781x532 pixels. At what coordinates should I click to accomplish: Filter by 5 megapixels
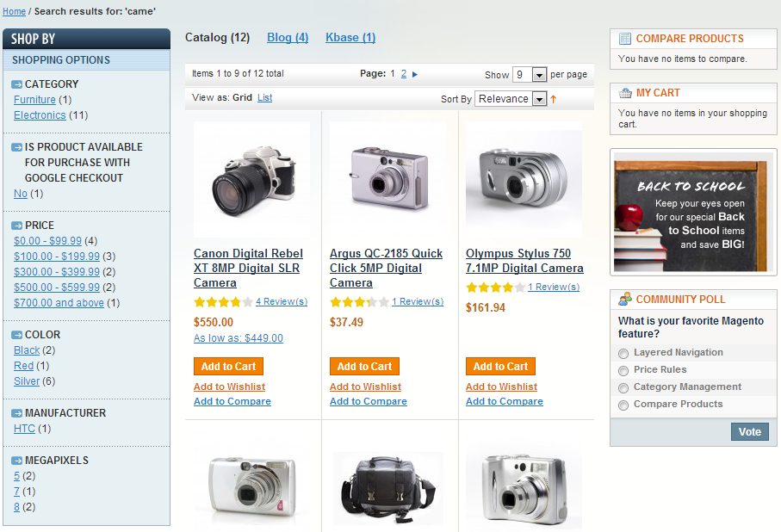[x=17, y=476]
